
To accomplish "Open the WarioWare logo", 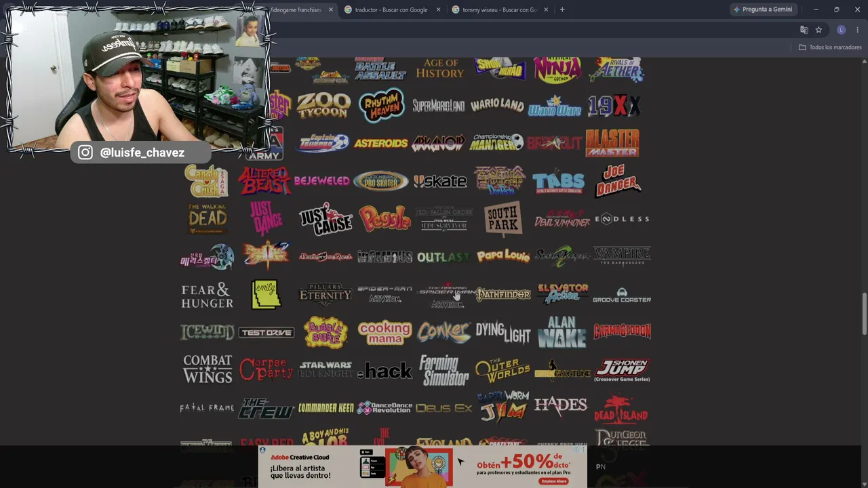I will tap(555, 106).
